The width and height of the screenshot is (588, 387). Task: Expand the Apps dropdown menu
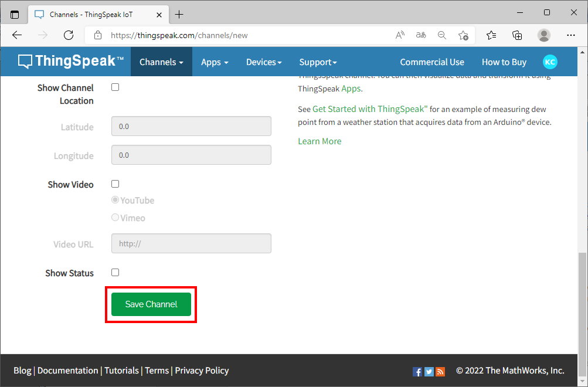pos(215,62)
